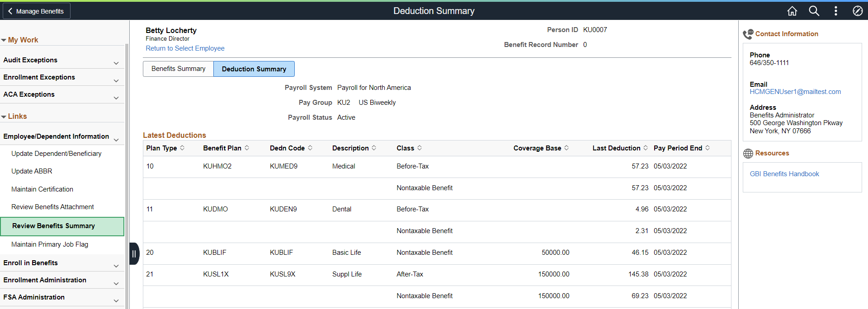Select the Deduction Summary tab
Image resolution: width=868 pixels, height=309 pixels.
coord(254,69)
